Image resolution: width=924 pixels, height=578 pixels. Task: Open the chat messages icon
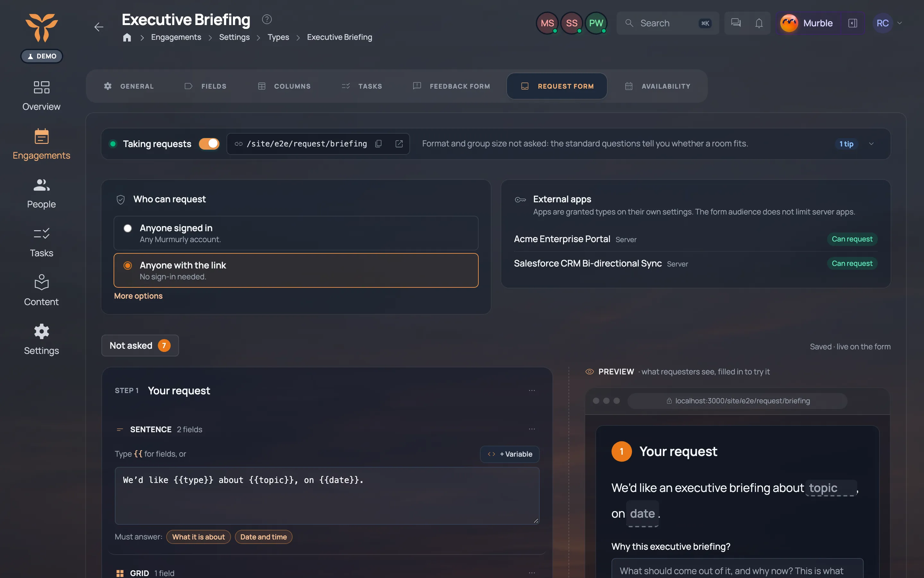tap(736, 23)
